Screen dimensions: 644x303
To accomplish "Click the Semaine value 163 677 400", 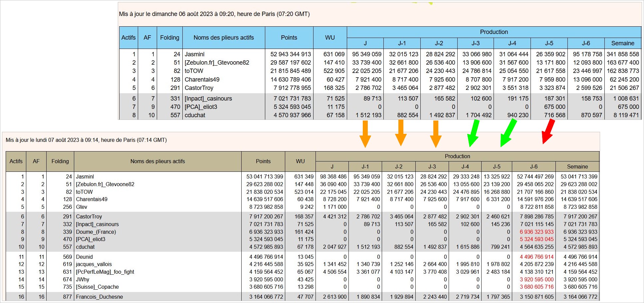I will coord(623,62).
